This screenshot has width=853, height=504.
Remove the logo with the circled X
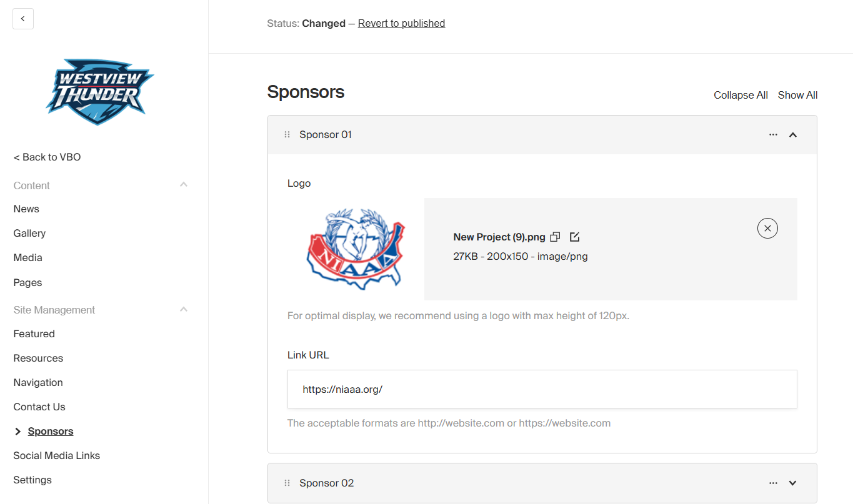point(767,229)
